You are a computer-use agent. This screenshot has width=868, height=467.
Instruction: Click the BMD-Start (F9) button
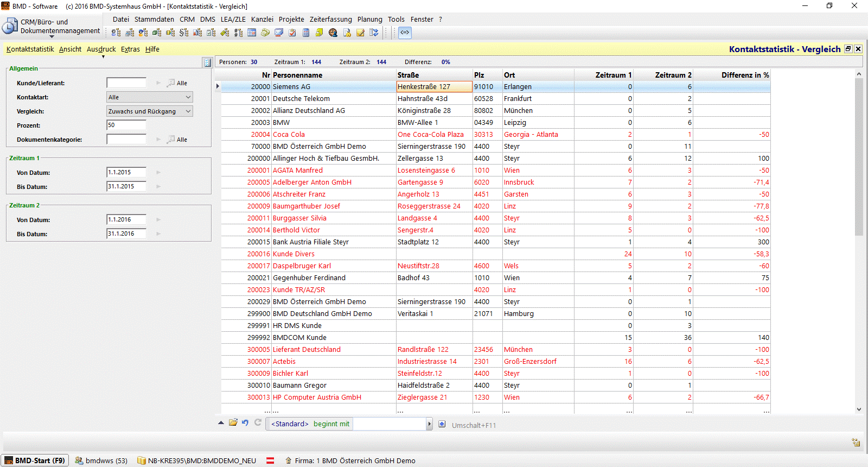(35, 460)
